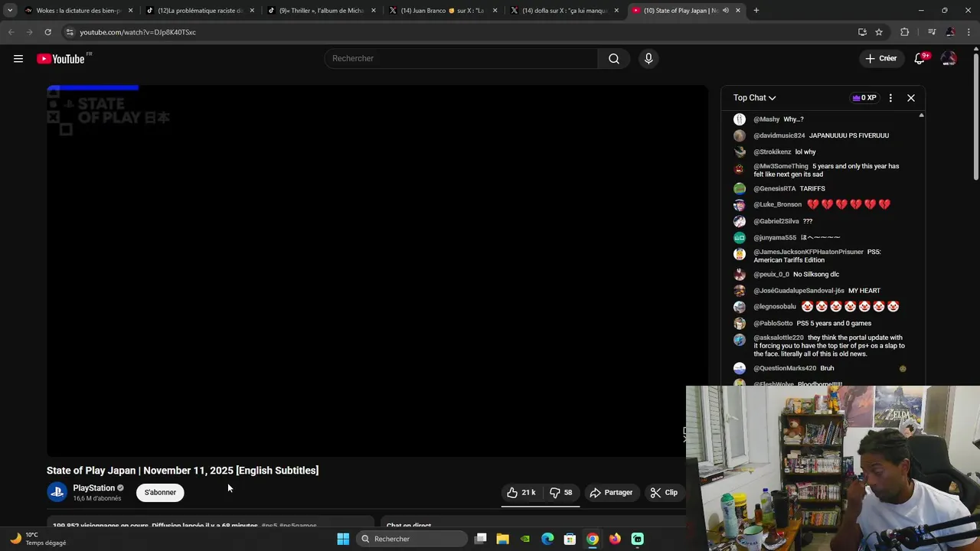Expand the Top Chat dropdown
Image resolution: width=980 pixels, height=551 pixels.
point(755,98)
